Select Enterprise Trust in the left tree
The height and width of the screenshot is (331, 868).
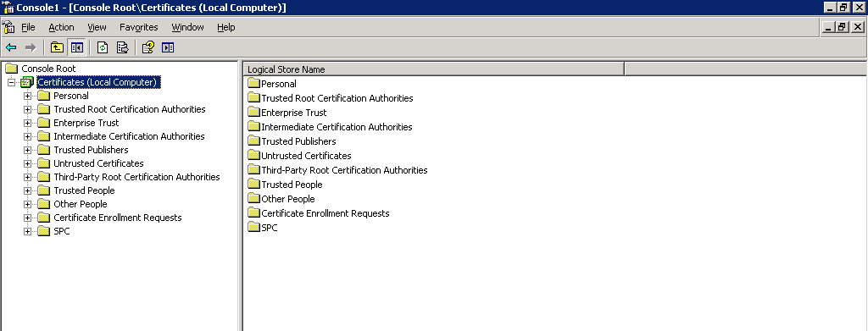coord(86,123)
